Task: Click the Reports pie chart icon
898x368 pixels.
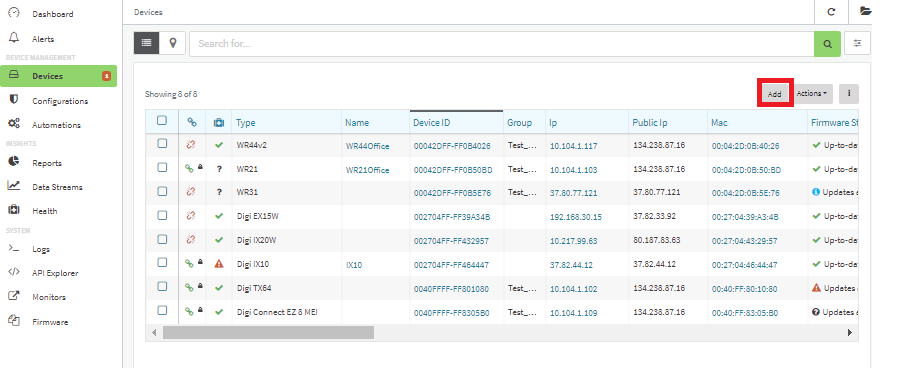Action: click(14, 161)
